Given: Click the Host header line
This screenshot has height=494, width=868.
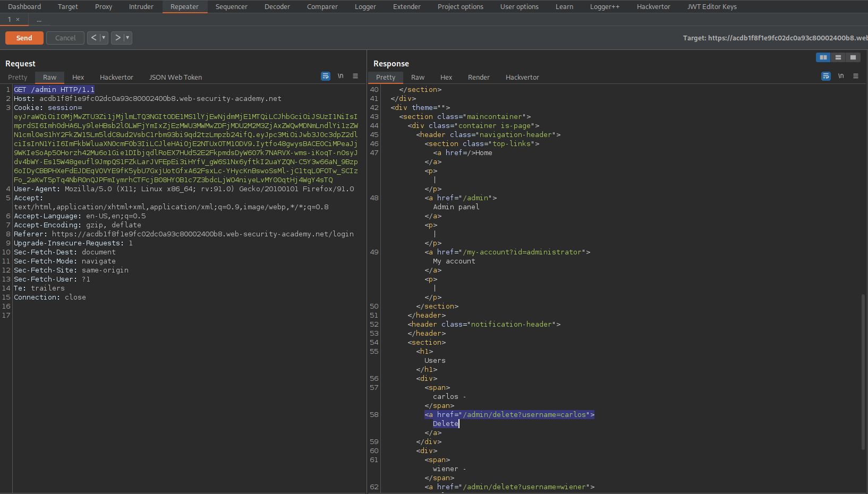Looking at the screenshot, I should (x=148, y=99).
